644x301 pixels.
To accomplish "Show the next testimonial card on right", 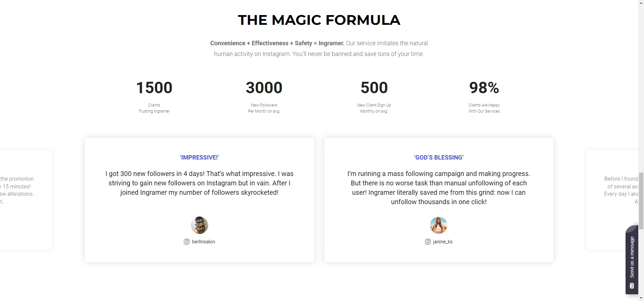I will 612,200.
